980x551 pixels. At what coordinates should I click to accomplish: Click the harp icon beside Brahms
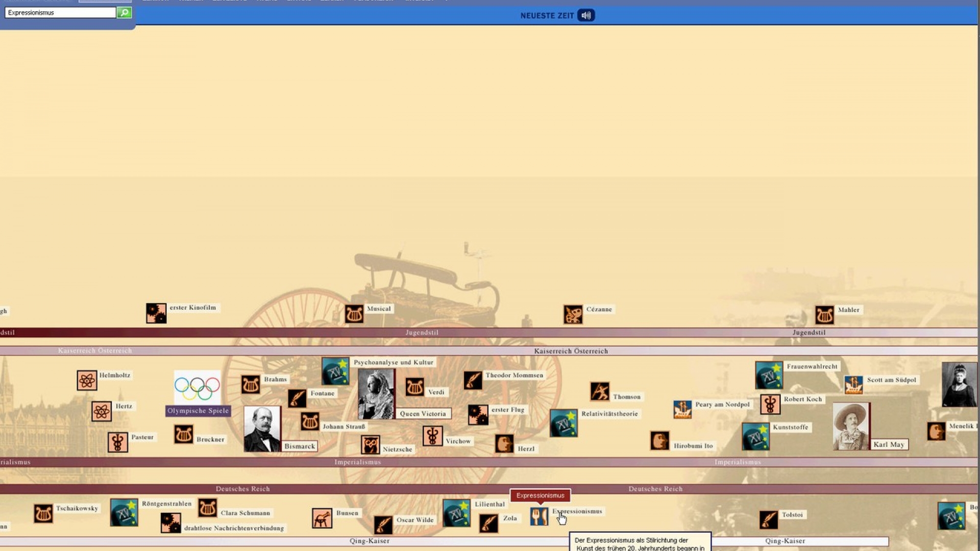click(x=251, y=384)
